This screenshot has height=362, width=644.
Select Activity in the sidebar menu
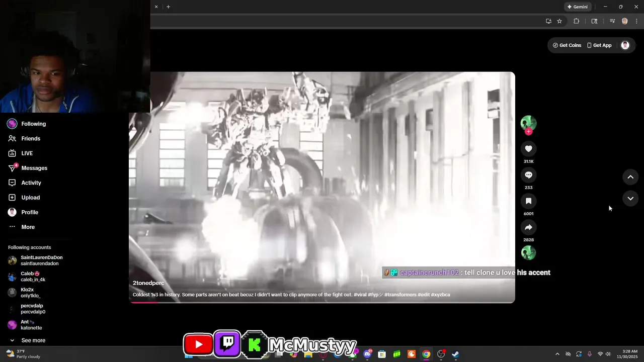(31, 183)
